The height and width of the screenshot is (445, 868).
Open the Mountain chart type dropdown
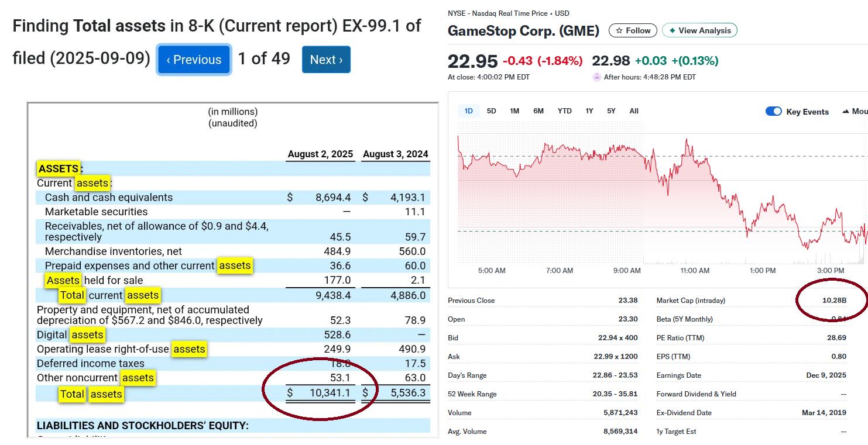point(855,111)
